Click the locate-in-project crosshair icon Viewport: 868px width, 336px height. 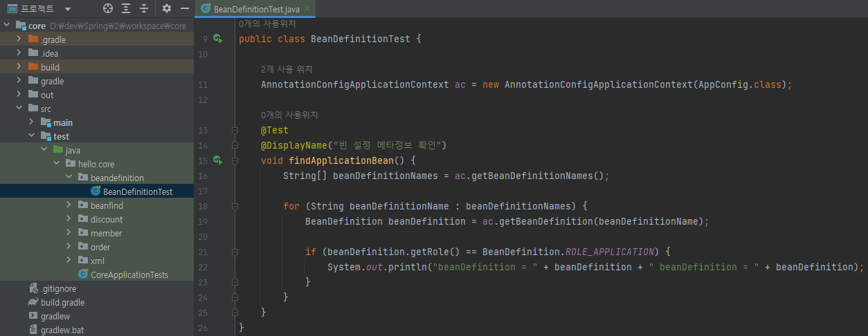click(x=107, y=9)
